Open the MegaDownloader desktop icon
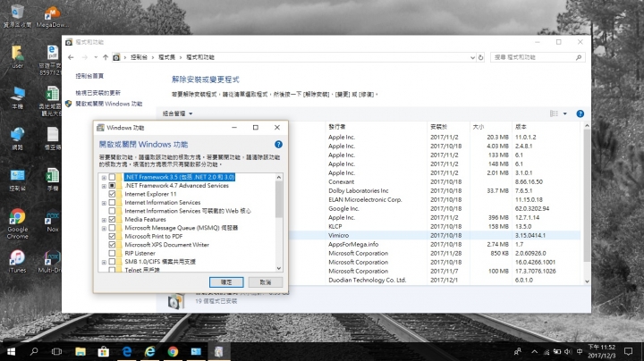Screen dimensions: 644x361 52,16
